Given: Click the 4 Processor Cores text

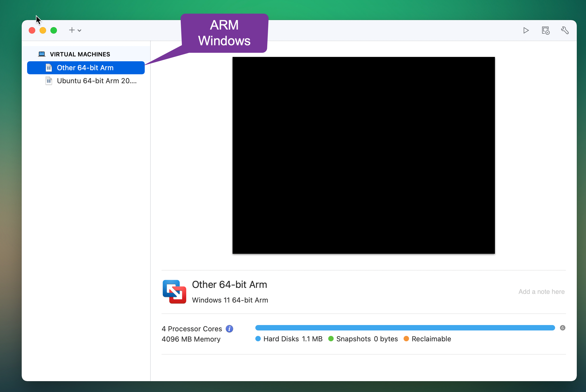Looking at the screenshot, I should (192, 329).
